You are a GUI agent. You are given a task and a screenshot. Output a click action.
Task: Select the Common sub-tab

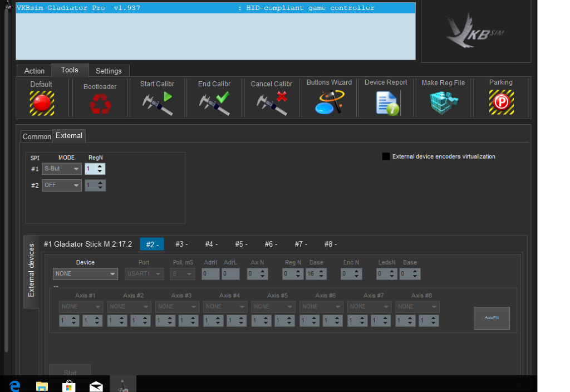pos(37,136)
